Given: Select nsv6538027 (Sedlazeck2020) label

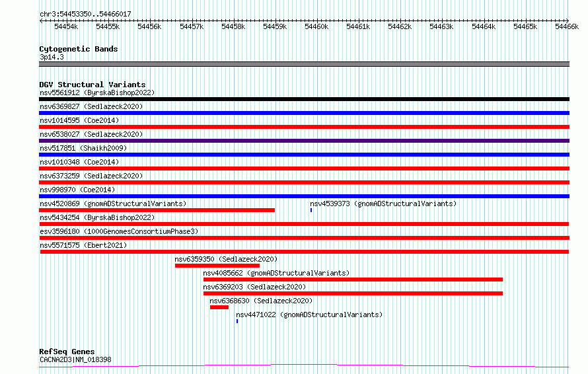Looking at the screenshot, I should [x=91, y=134].
